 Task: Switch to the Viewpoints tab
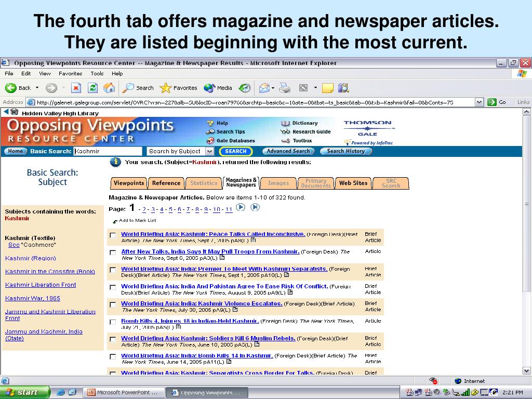[x=129, y=183]
